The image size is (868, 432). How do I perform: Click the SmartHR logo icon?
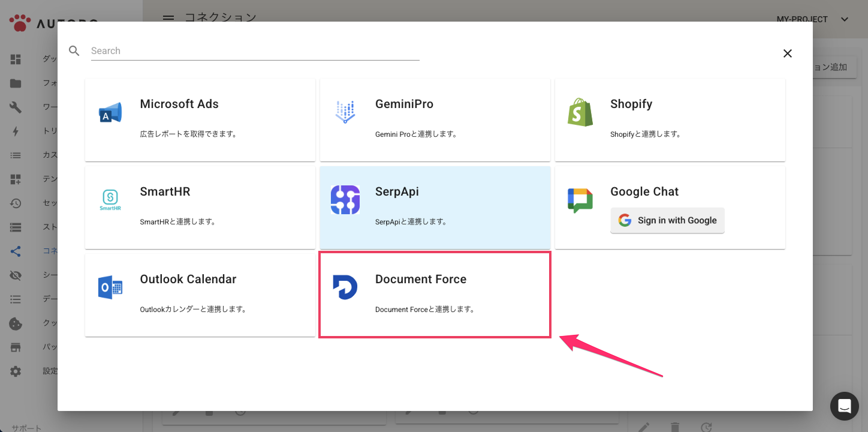point(110,200)
